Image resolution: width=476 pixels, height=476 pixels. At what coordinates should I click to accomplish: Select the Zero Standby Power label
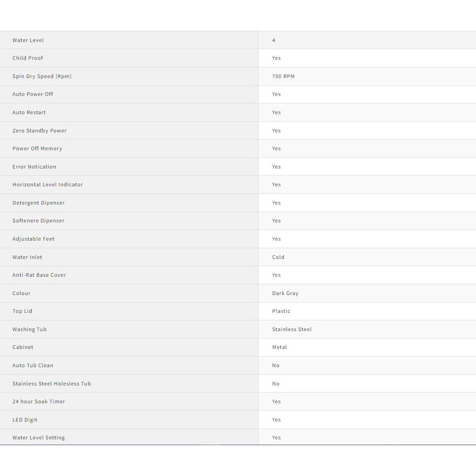(x=40, y=130)
